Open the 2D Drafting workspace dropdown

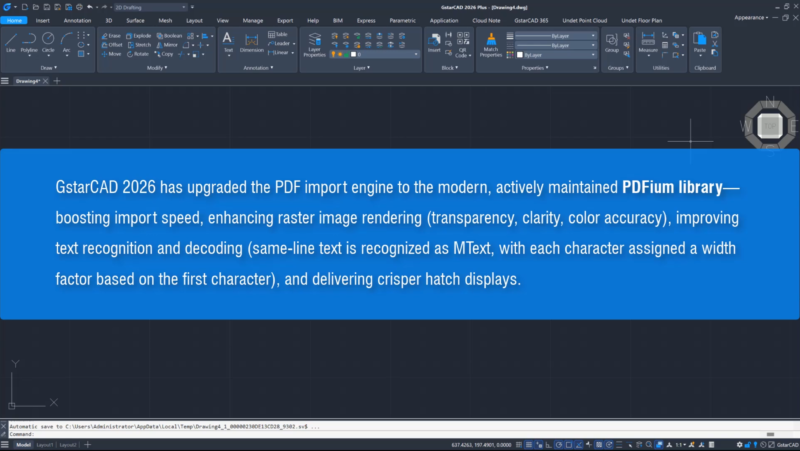(141, 7)
